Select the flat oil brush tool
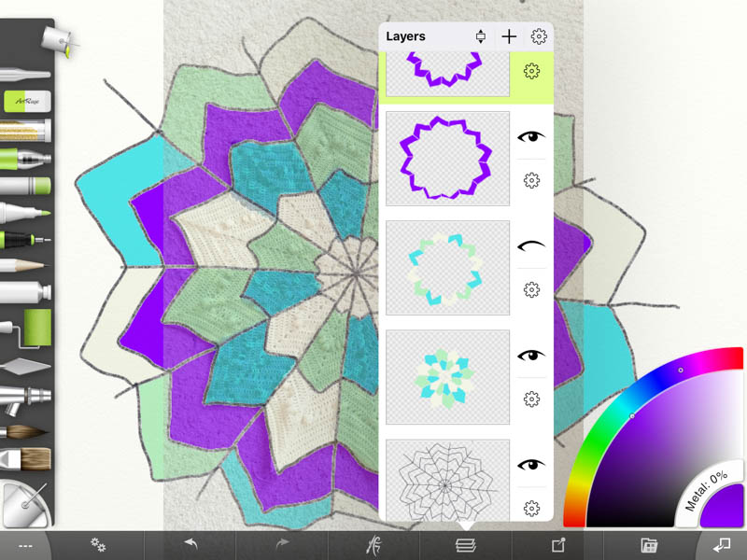The height and width of the screenshot is (560, 747). 25,459
